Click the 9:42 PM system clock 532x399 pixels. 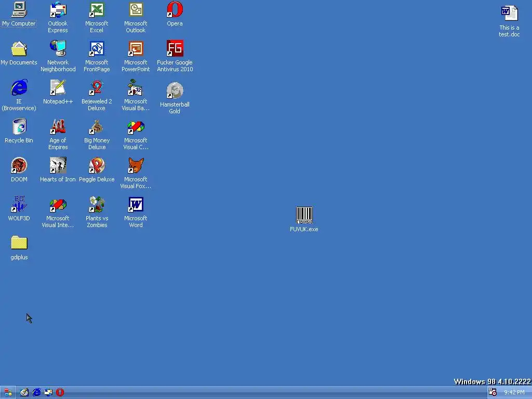[x=514, y=393]
